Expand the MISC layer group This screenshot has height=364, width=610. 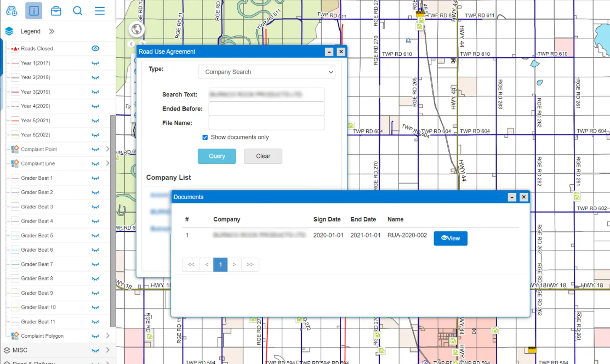click(x=108, y=350)
